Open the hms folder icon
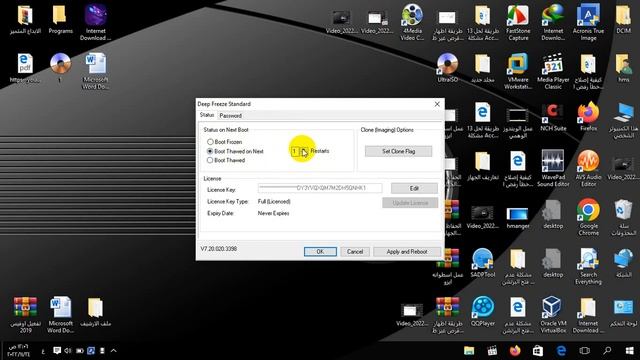Screen dimensions: 640x360 [623, 68]
